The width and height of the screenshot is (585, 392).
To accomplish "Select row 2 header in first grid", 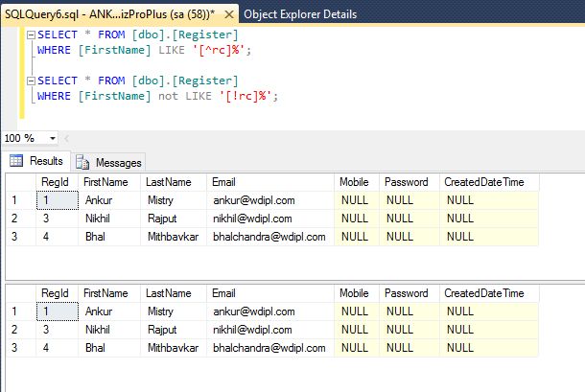I will 21,219.
